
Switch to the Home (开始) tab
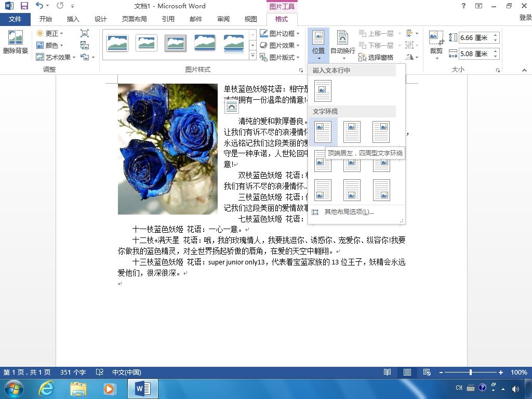46,19
